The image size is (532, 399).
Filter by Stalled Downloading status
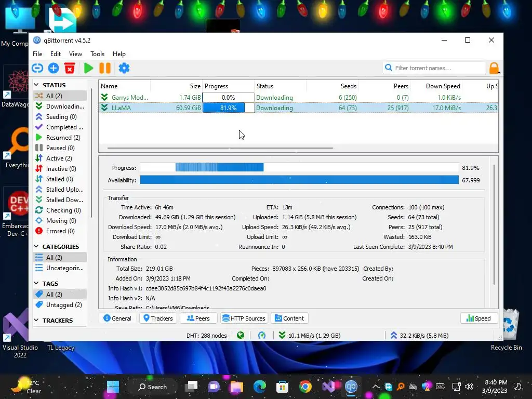point(60,200)
